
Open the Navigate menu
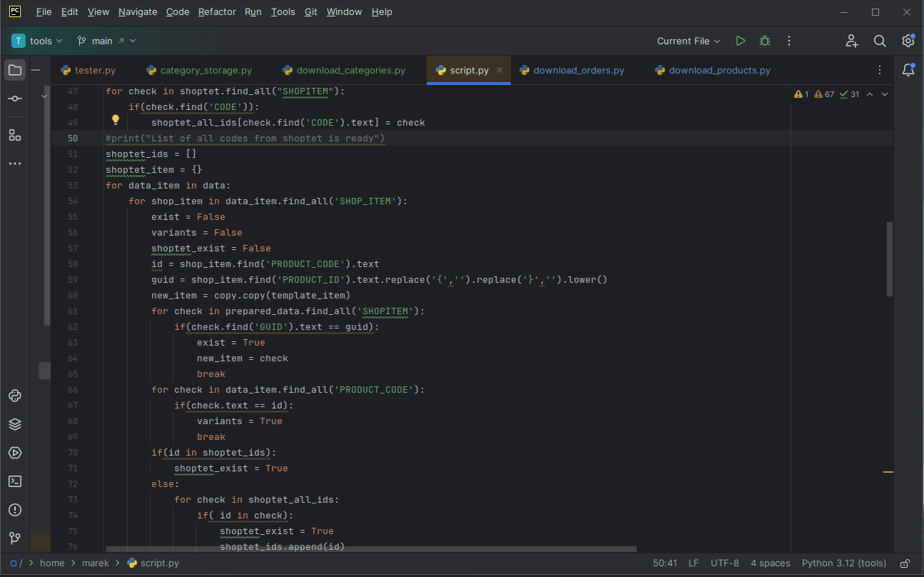(x=138, y=12)
